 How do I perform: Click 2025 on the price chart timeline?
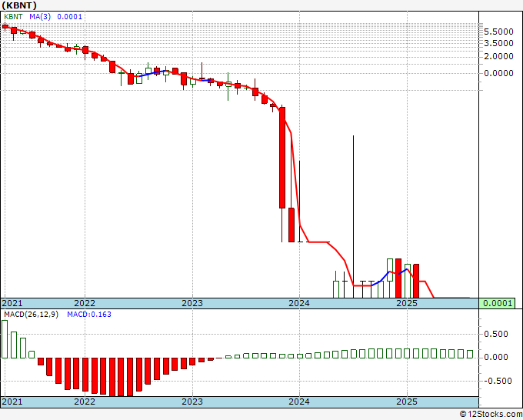[407, 303]
